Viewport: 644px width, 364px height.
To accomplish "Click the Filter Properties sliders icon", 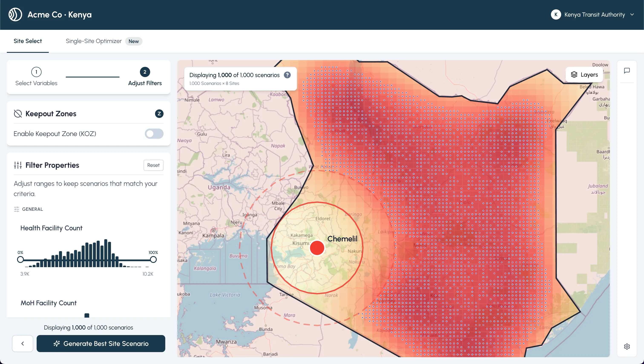I will pyautogui.click(x=18, y=165).
